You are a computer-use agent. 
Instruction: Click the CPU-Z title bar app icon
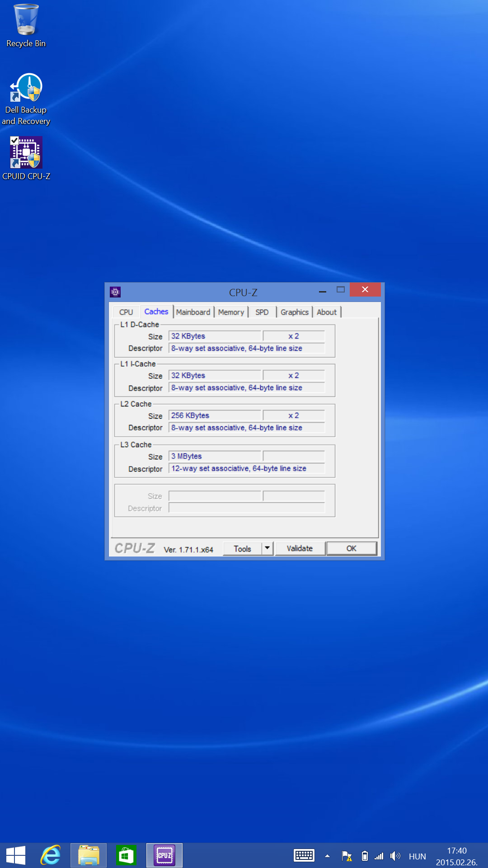(115, 292)
